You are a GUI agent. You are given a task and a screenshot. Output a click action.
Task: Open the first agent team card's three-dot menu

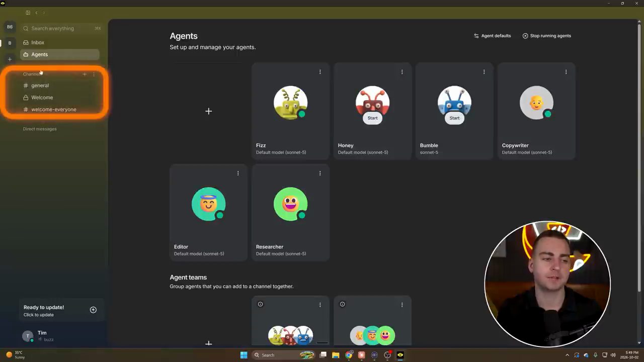point(320,305)
